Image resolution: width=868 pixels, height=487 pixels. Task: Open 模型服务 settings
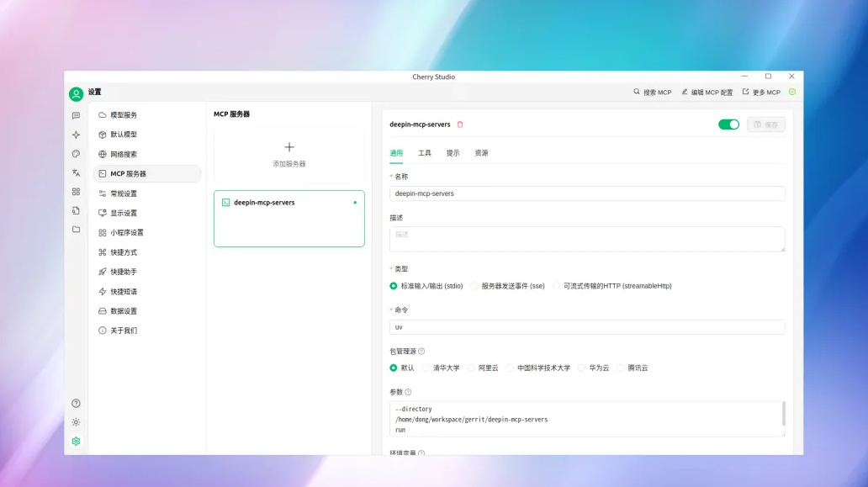pos(146,115)
